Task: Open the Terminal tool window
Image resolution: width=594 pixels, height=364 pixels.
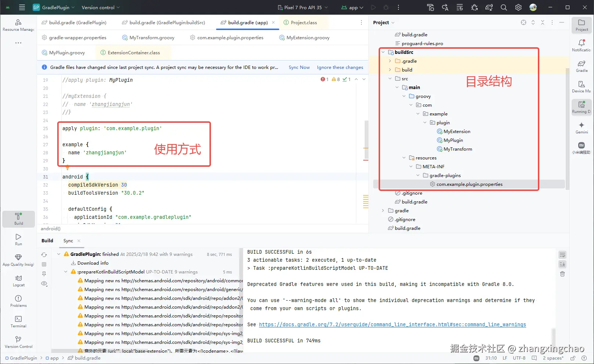Action: coord(18,321)
